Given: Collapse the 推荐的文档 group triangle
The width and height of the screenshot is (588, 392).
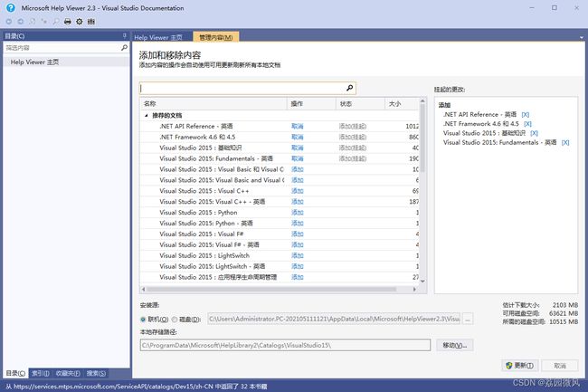Looking at the screenshot, I should coord(147,116).
